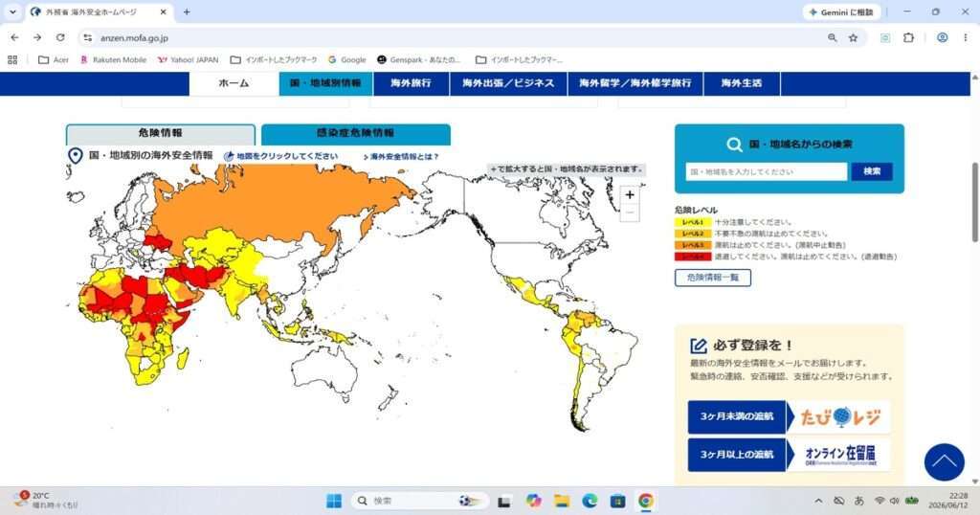Open the オンライン在留届 logo link
This screenshot has width=980, height=515.
click(840, 455)
